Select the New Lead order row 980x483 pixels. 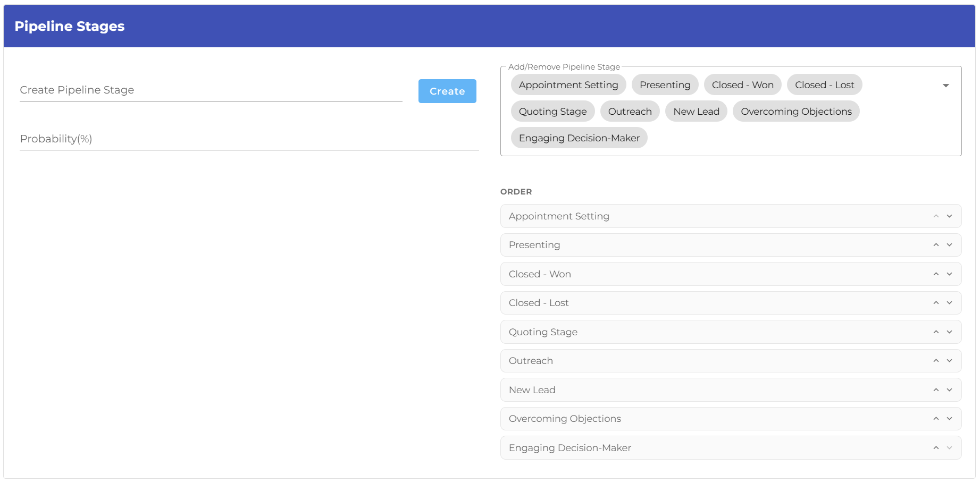(x=691, y=390)
